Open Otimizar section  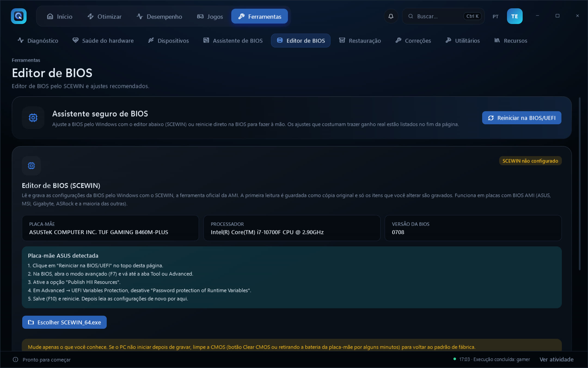(x=105, y=16)
